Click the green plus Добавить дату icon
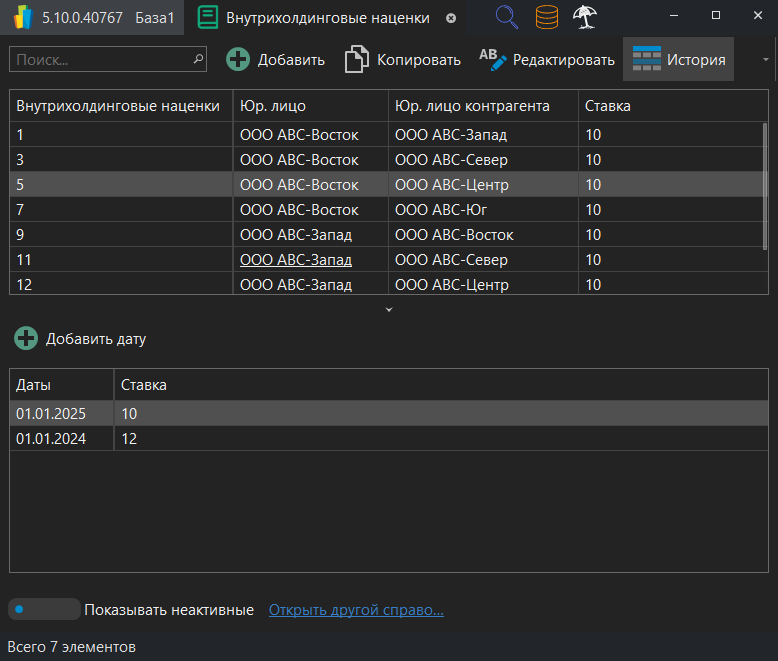 tap(26, 339)
